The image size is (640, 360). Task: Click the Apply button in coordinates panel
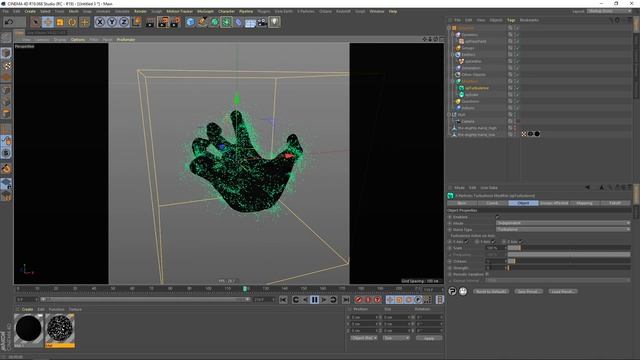click(x=429, y=338)
